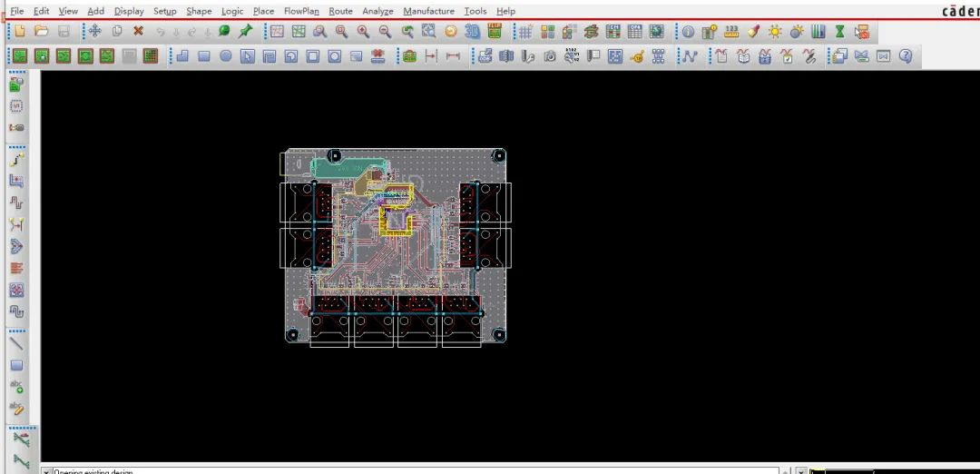Open the FlowPlan menu
The width and height of the screenshot is (980, 474).
pos(301,11)
